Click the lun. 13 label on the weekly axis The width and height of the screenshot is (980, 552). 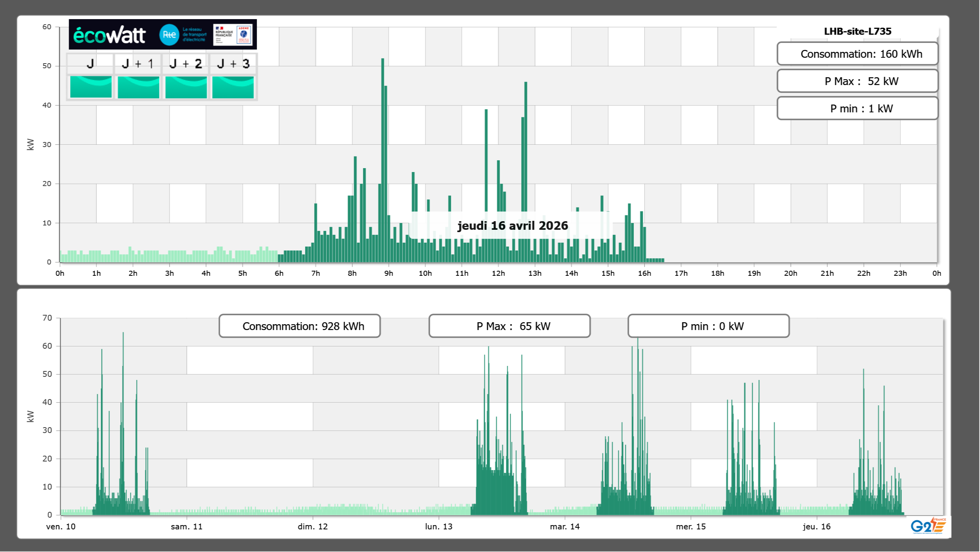click(439, 527)
